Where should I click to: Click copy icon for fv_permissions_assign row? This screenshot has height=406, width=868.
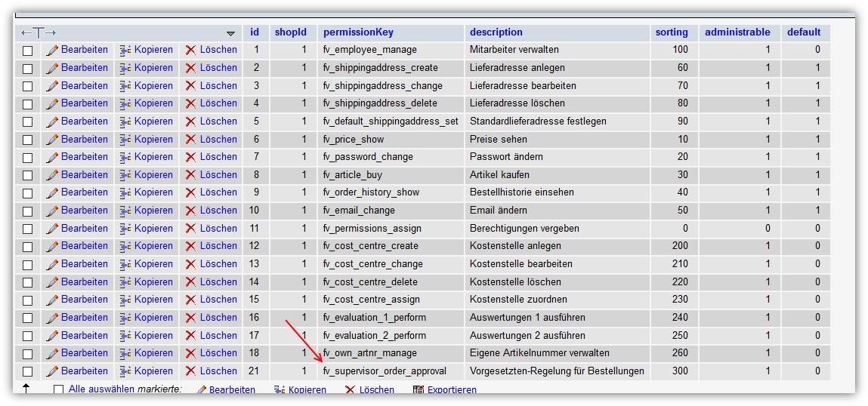pyautogui.click(x=125, y=229)
